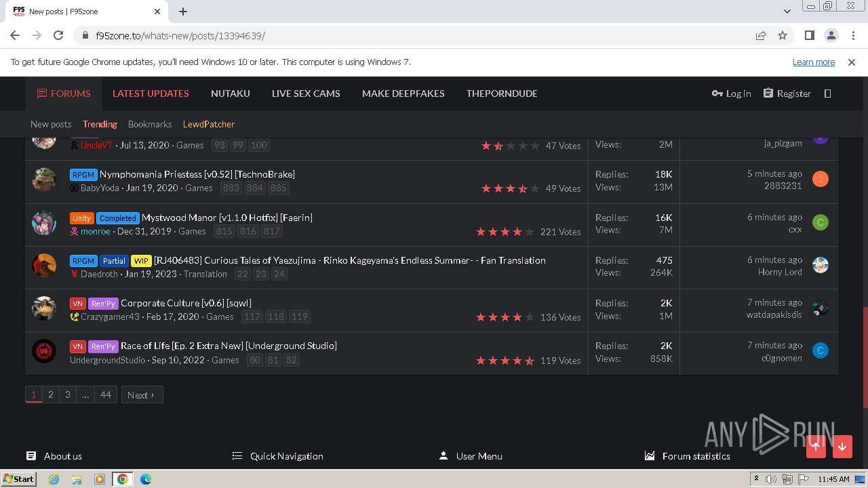Open Make Deepfakes nav item
Viewport: 868px width, 488px height.
(403, 94)
